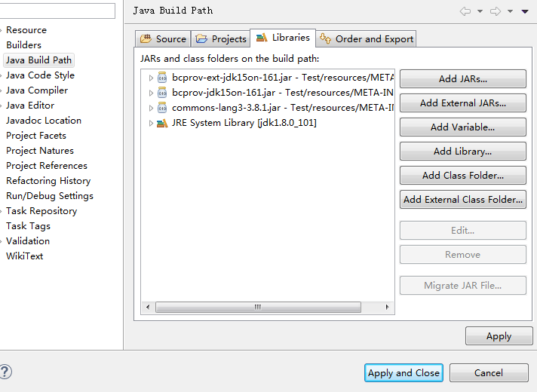Viewport: 537px width, 392px height.
Task: Switch to the Source tab
Action: [x=163, y=38]
